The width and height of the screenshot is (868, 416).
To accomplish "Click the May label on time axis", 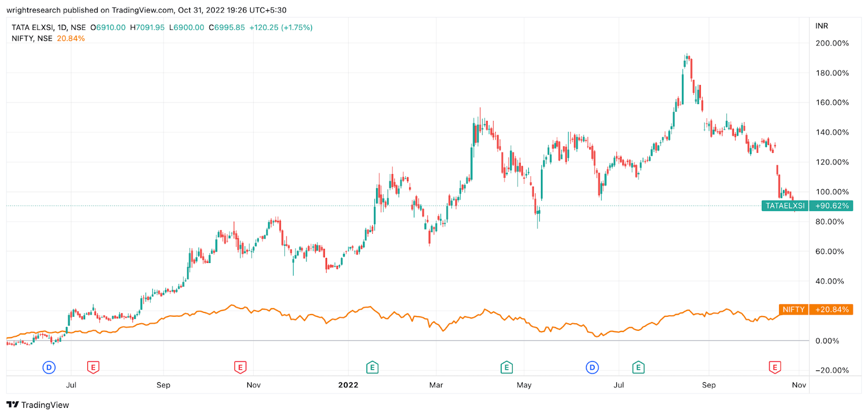I will tap(524, 385).
